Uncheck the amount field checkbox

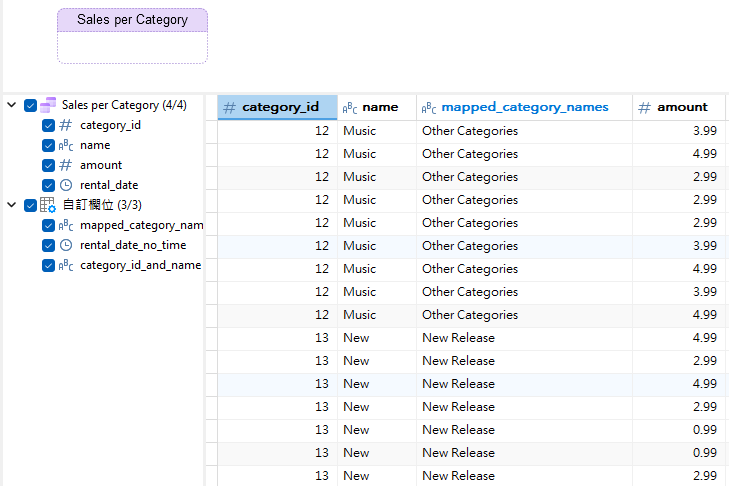point(48,165)
